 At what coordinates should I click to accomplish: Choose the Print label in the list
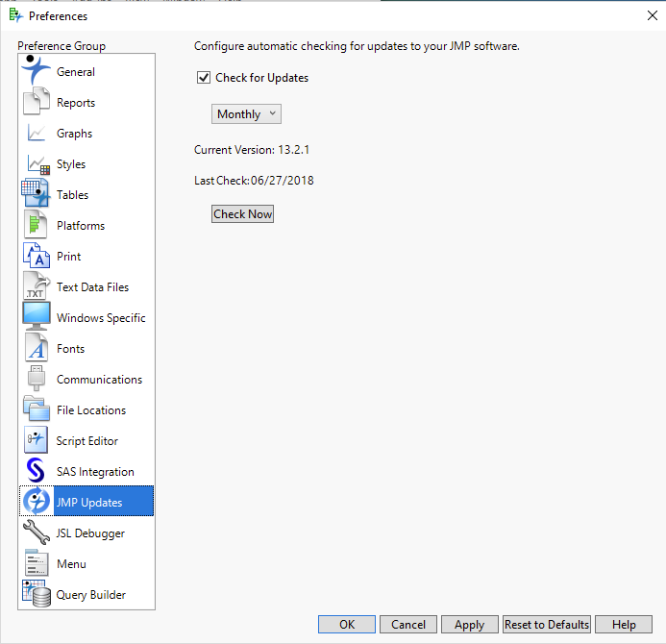click(x=69, y=257)
